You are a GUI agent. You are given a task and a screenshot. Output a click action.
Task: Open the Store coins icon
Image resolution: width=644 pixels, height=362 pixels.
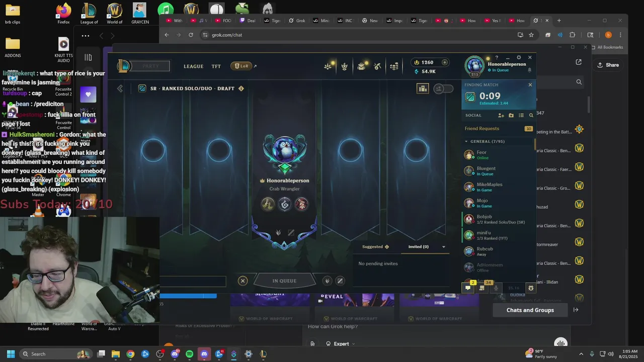[394, 66]
